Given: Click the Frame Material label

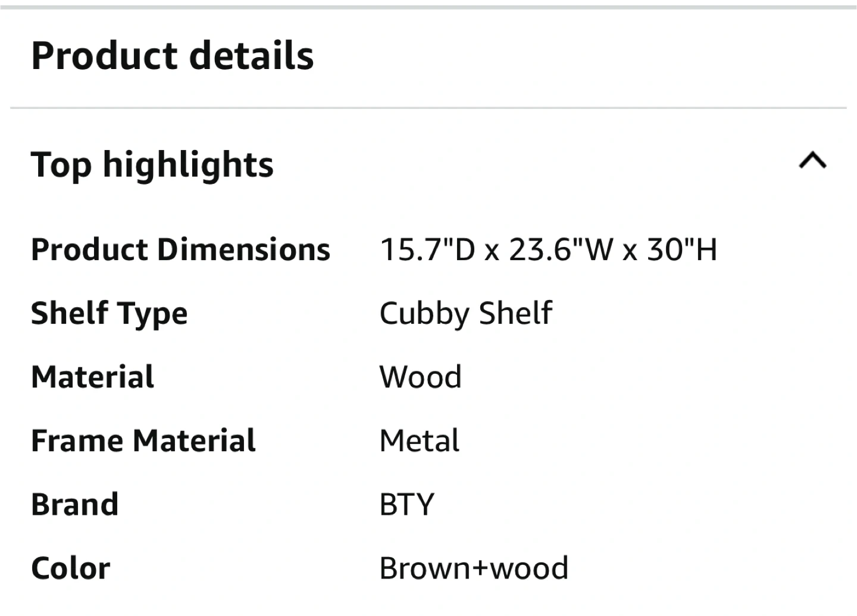Looking at the screenshot, I should click(x=143, y=441).
